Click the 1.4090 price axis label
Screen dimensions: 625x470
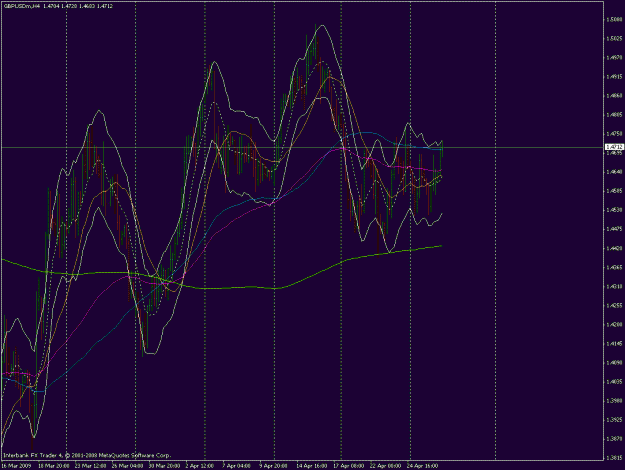(x=614, y=363)
